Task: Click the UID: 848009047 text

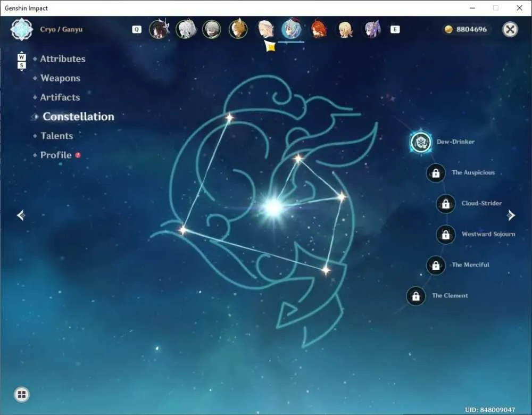Action: (490, 410)
